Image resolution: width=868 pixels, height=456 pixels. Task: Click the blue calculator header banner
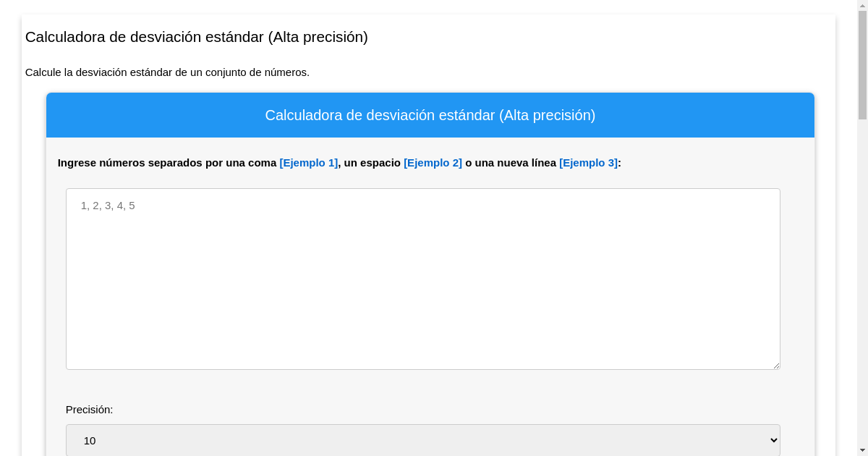(x=430, y=115)
